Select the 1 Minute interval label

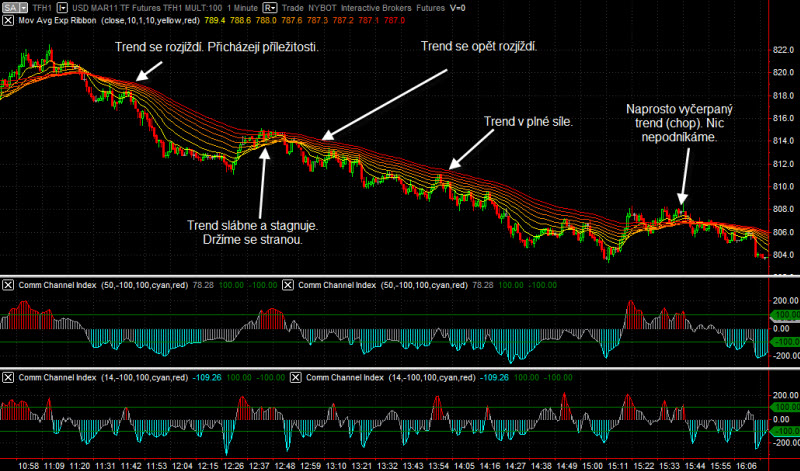click(x=242, y=8)
